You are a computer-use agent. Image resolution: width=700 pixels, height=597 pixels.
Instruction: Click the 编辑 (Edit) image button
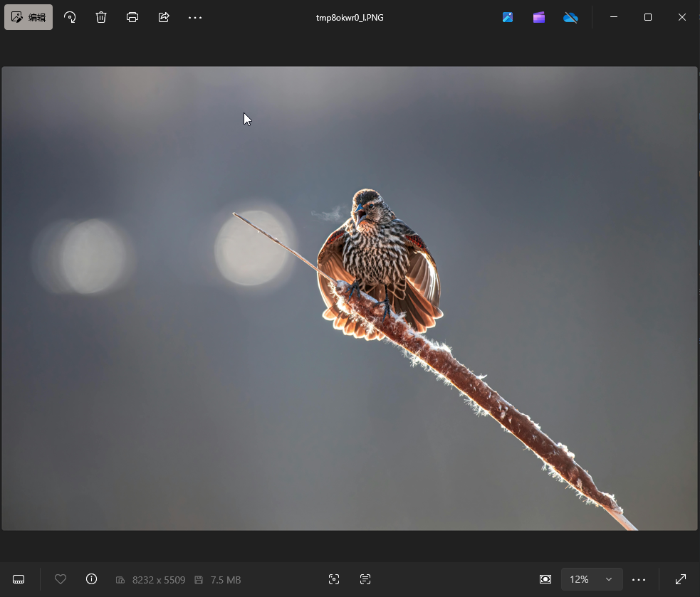[28, 17]
